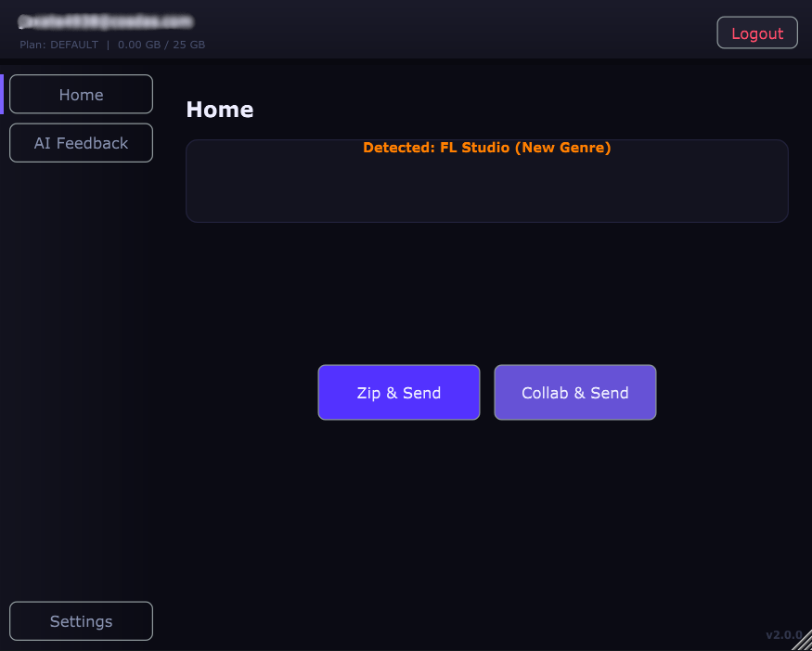This screenshot has height=651, width=812.
Task: Choose Home from the left sidebar
Action: point(81,94)
